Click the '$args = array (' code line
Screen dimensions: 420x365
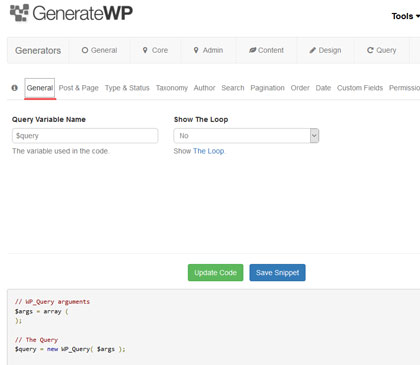click(x=42, y=311)
